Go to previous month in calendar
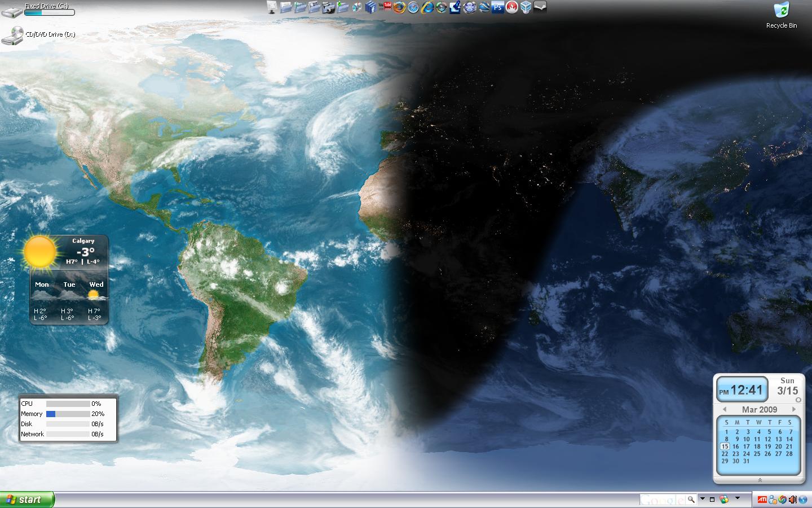The image size is (812, 508). [725, 409]
